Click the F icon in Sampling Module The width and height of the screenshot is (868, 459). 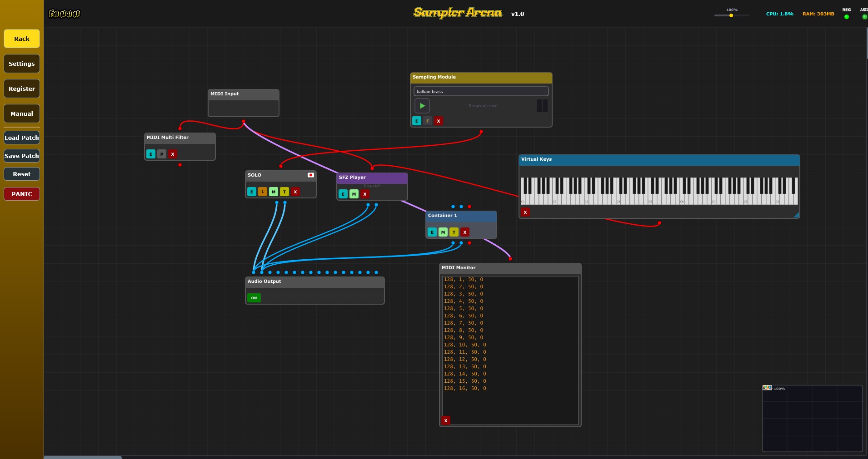(x=428, y=121)
